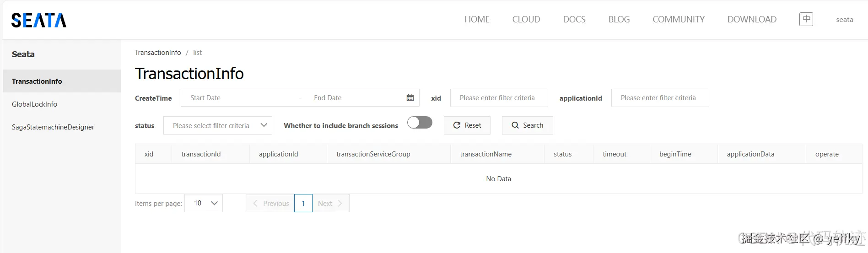Image resolution: width=868 pixels, height=253 pixels.
Task: Click the Start Date field
Action: click(x=238, y=98)
